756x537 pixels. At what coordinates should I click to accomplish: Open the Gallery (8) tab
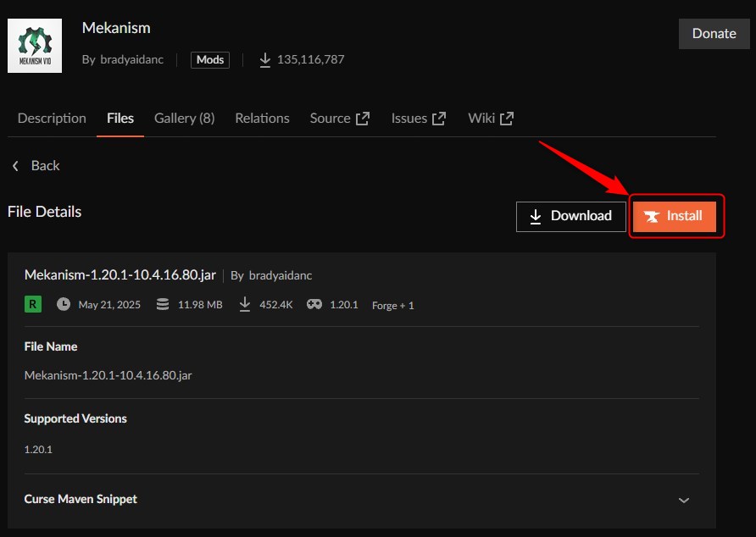click(184, 118)
